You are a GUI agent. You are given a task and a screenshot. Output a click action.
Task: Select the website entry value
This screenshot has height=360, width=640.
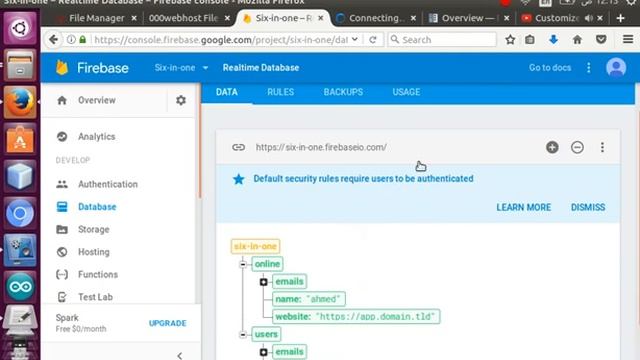376,317
